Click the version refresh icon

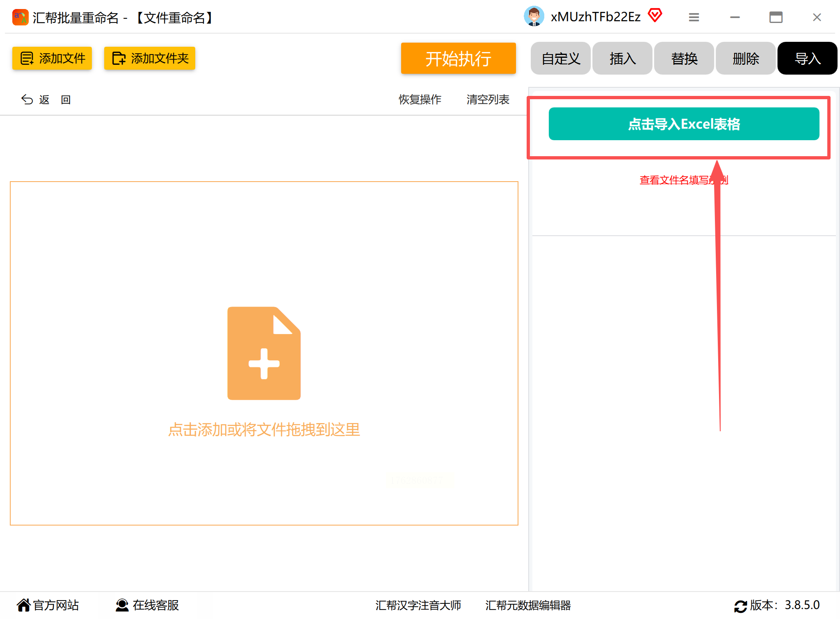(740, 606)
